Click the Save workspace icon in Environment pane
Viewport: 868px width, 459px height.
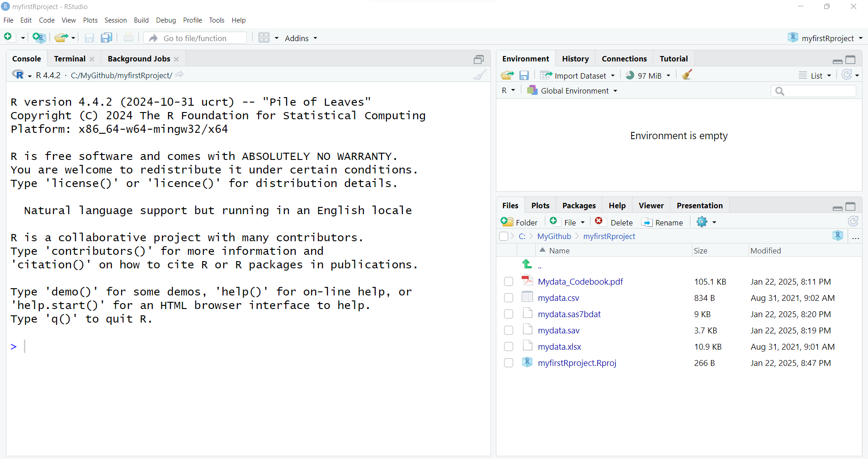tap(524, 75)
